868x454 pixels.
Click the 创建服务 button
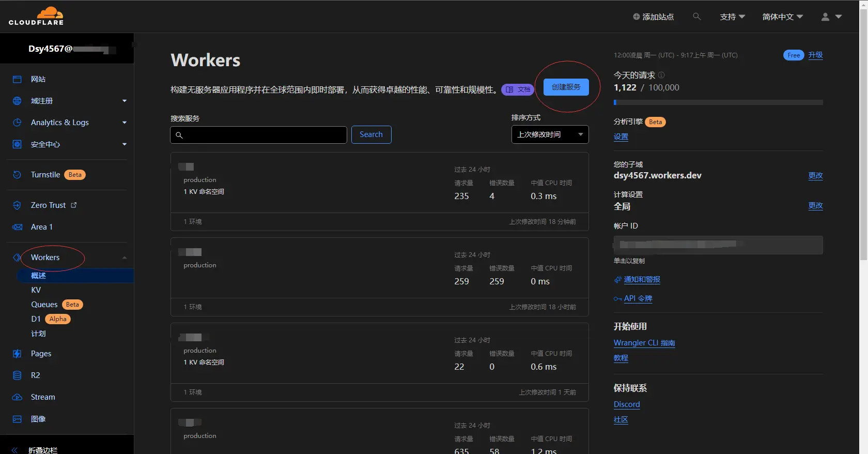pyautogui.click(x=566, y=87)
